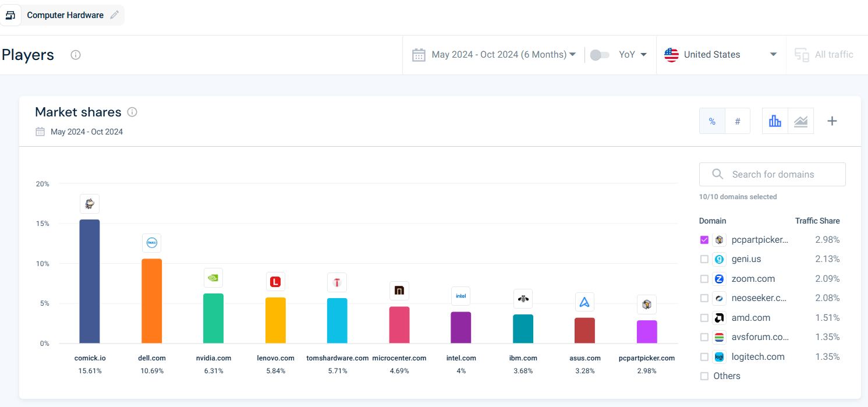The height and width of the screenshot is (407, 868).
Task: Open the Players info tooltip icon
Action: [x=76, y=55]
